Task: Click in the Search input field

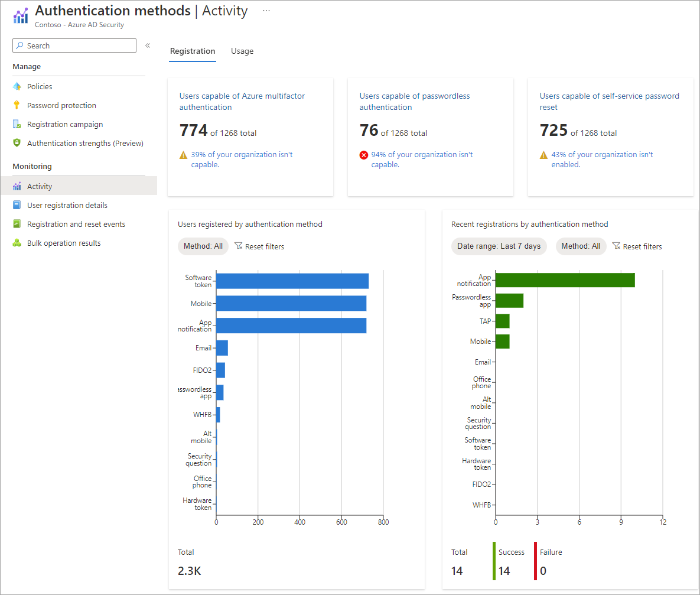Action: pyautogui.click(x=74, y=45)
